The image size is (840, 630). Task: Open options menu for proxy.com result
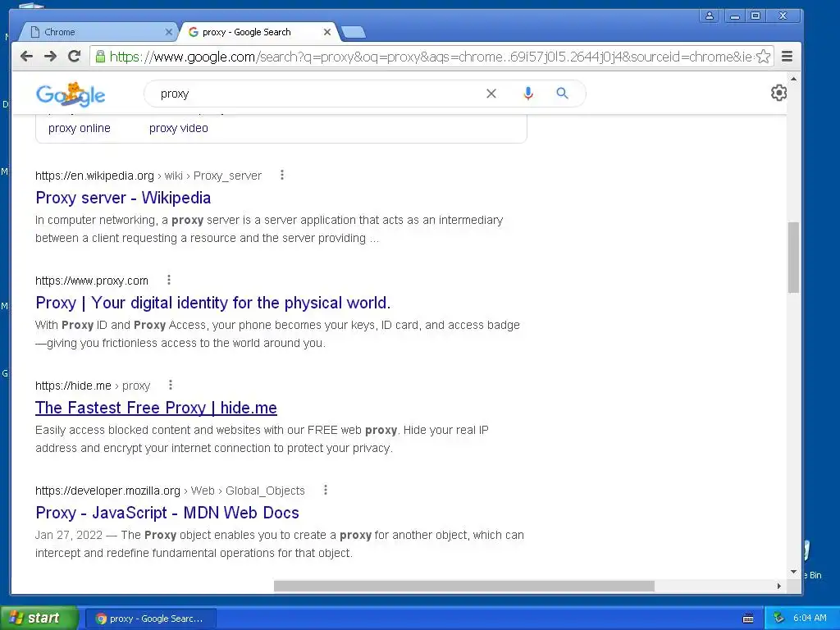pos(169,280)
